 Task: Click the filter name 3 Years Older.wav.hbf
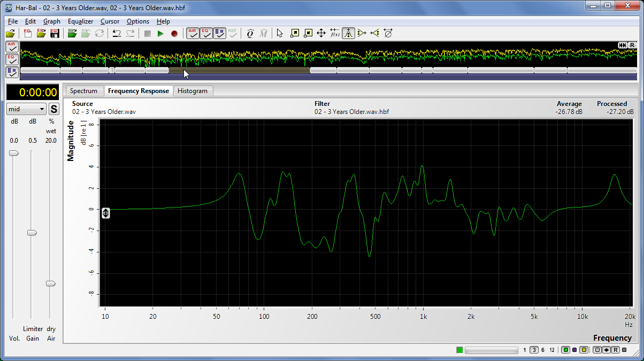(x=351, y=112)
